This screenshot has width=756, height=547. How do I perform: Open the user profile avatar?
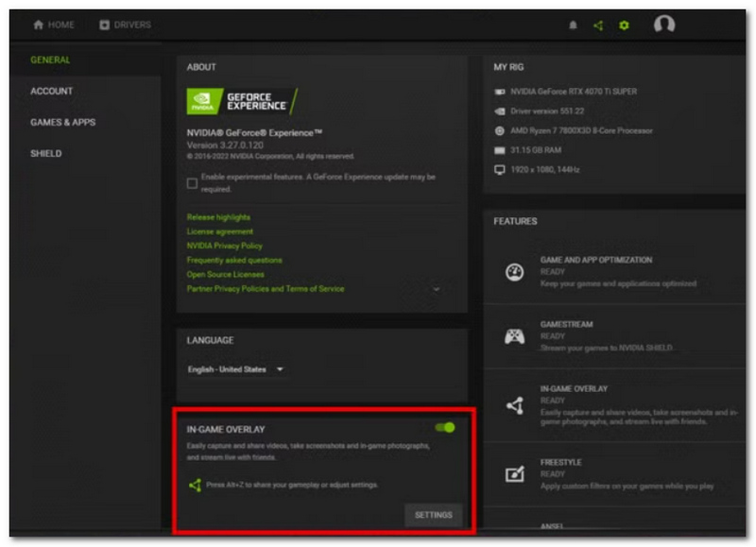(x=664, y=25)
